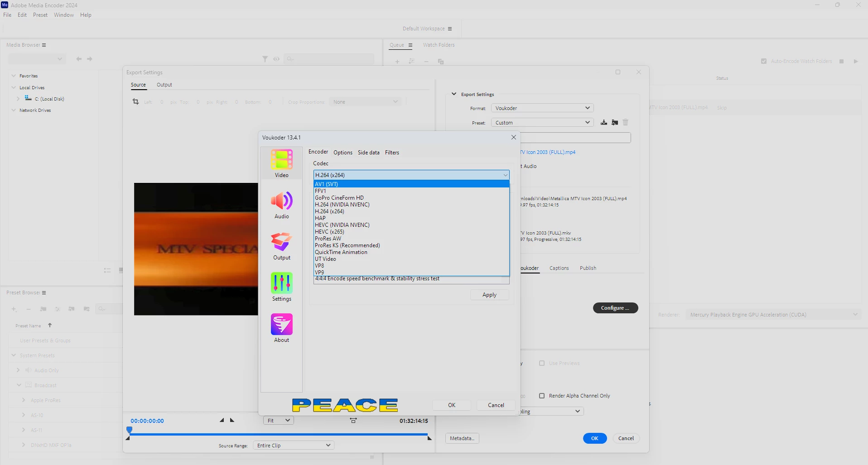The image size is (868, 465).
Task: Click the current timecode field
Action: coord(147,421)
